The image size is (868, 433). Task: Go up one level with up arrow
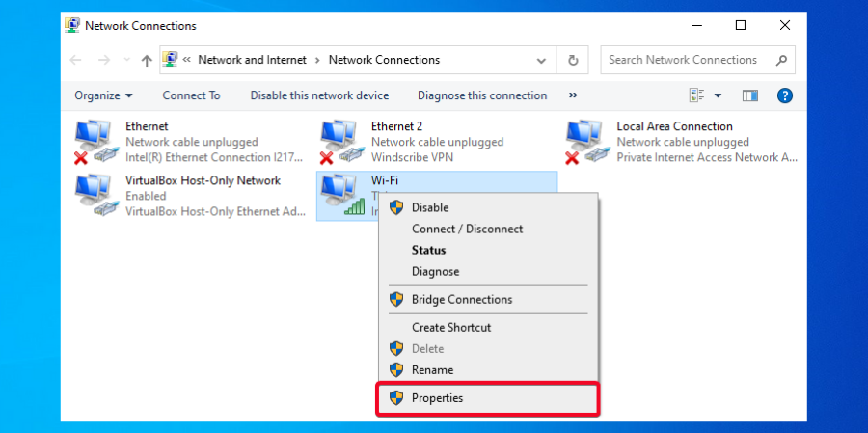(x=147, y=61)
